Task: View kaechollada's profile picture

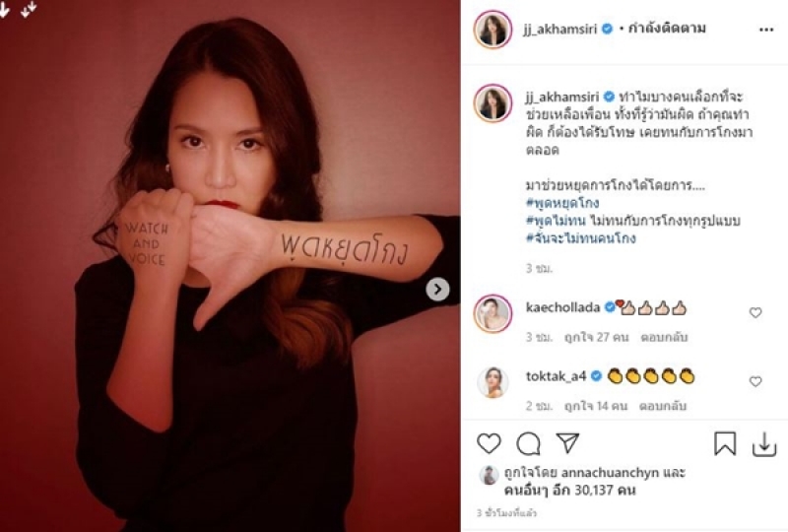Action: pos(492,314)
